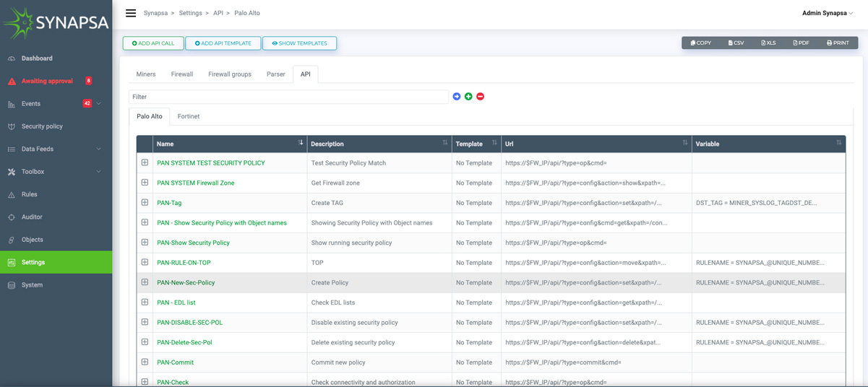The width and height of the screenshot is (868, 387).
Task: Select the Palo Alto sub-tab
Action: point(150,116)
